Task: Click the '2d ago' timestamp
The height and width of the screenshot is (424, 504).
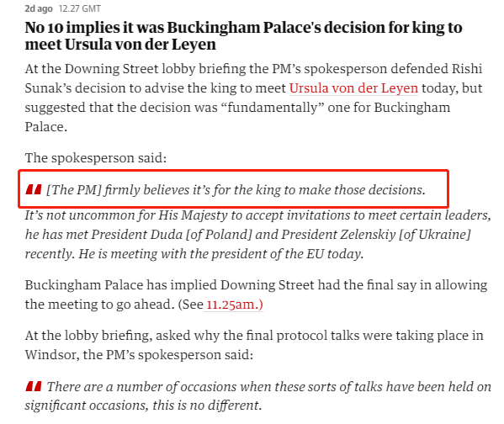Action: click(39, 8)
